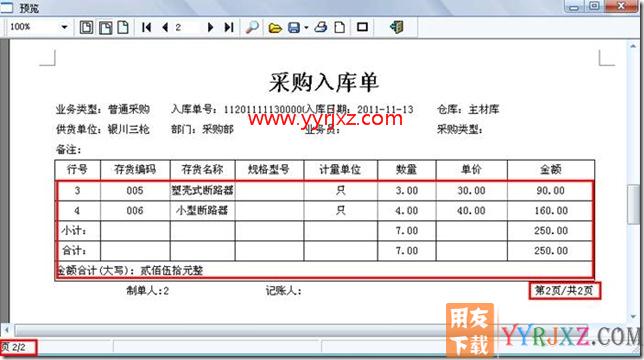Screen dimensions: 644x360
Task: Click the 计量单位 column header
Action: [x=340, y=170]
